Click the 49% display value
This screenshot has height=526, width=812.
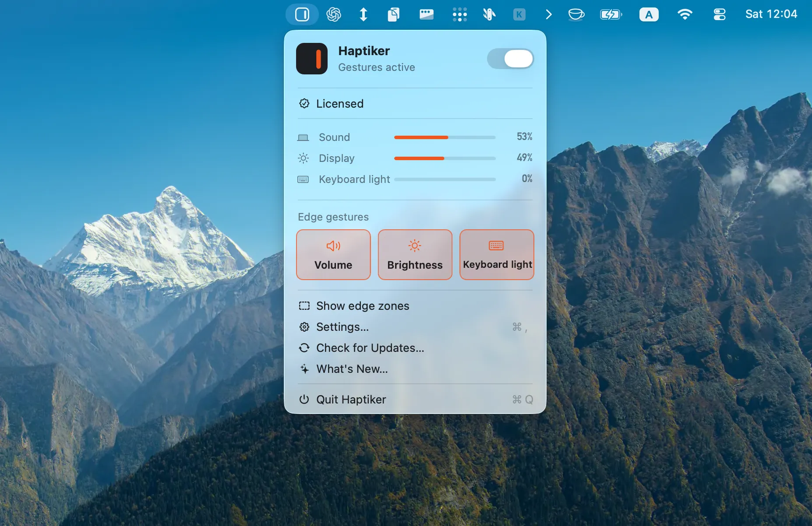click(x=524, y=158)
